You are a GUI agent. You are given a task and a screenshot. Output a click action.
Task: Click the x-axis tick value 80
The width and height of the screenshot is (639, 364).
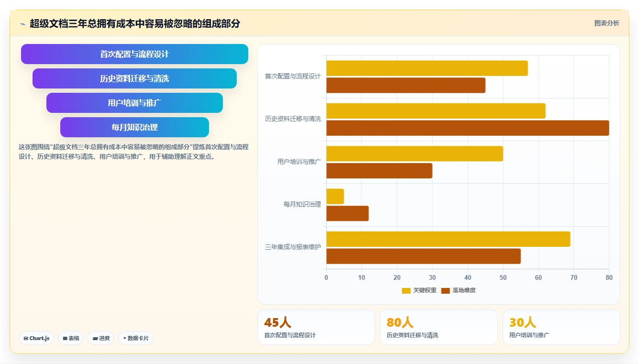click(609, 277)
